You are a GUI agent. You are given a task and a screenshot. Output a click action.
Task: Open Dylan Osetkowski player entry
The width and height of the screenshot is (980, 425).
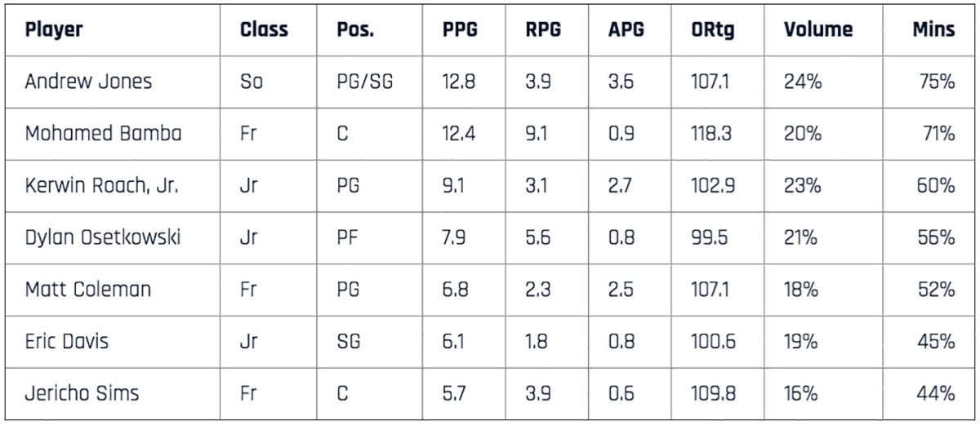[x=102, y=237]
